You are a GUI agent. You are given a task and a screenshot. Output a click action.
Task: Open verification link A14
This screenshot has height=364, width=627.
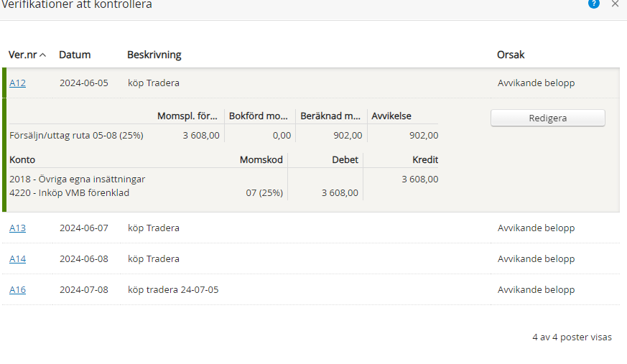[17, 259]
